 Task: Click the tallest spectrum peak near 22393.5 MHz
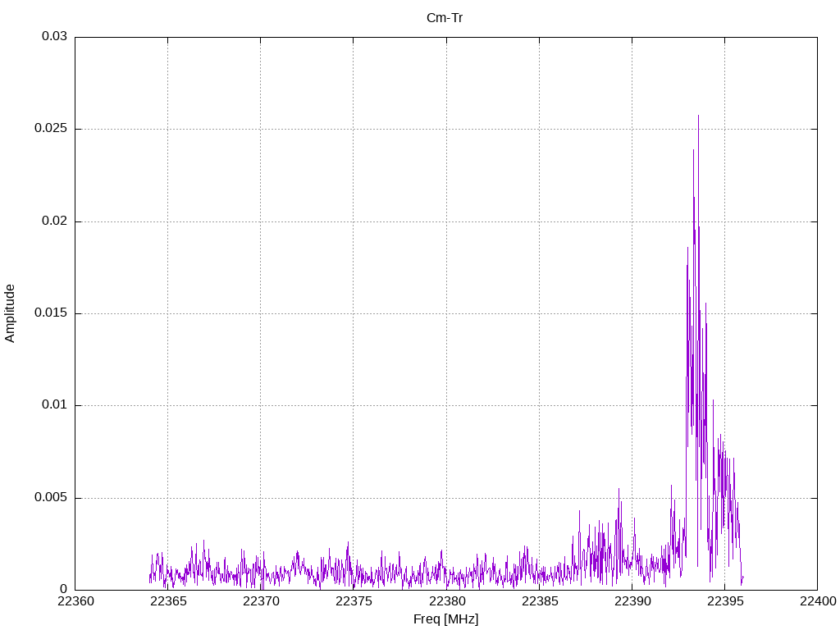[698, 116]
